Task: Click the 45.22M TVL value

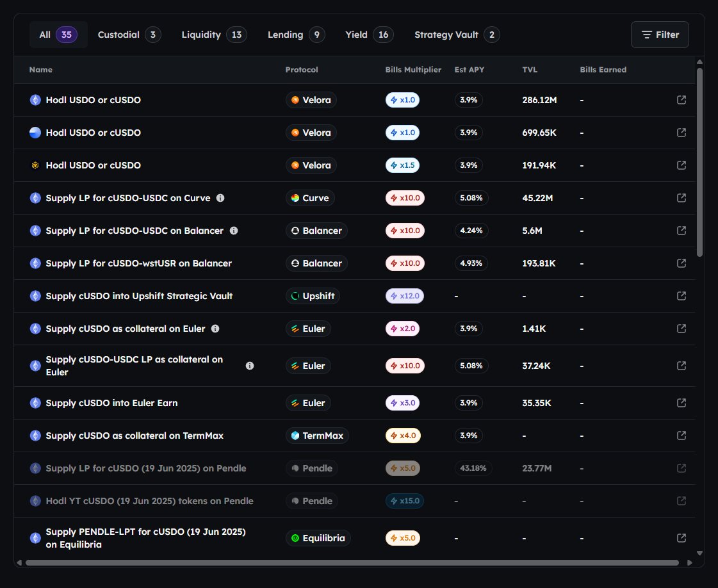Action: (x=537, y=199)
